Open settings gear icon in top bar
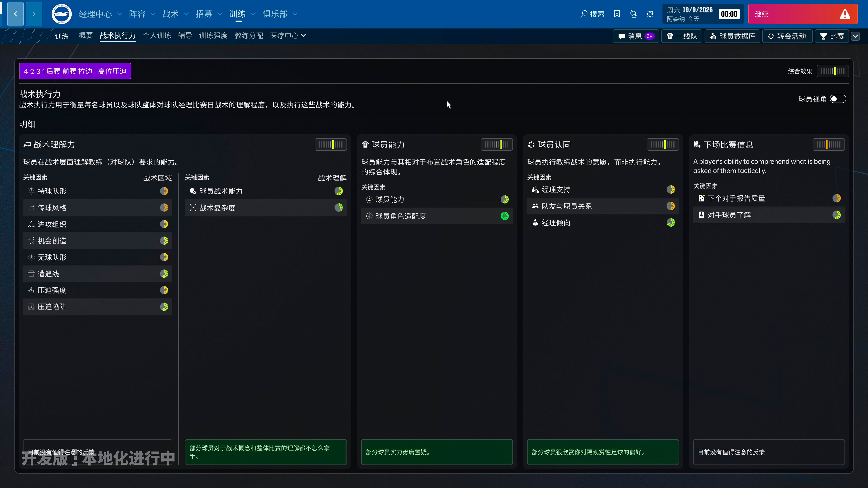This screenshot has height=488, width=868. click(x=650, y=14)
